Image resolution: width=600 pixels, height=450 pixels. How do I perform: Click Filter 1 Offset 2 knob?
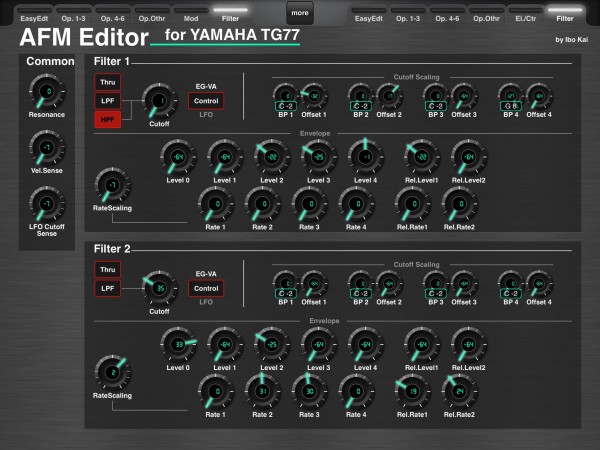point(389,96)
